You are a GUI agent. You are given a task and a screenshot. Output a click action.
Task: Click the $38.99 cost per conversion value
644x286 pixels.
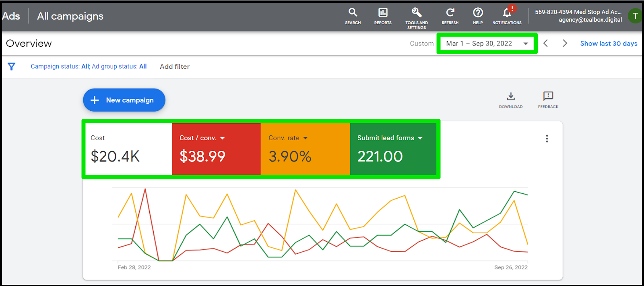202,156
